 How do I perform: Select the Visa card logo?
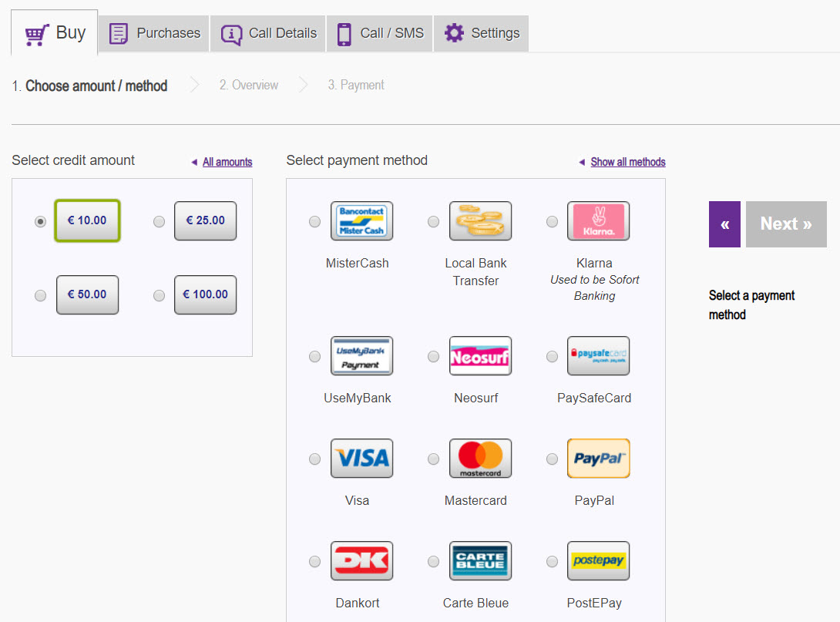coord(361,459)
